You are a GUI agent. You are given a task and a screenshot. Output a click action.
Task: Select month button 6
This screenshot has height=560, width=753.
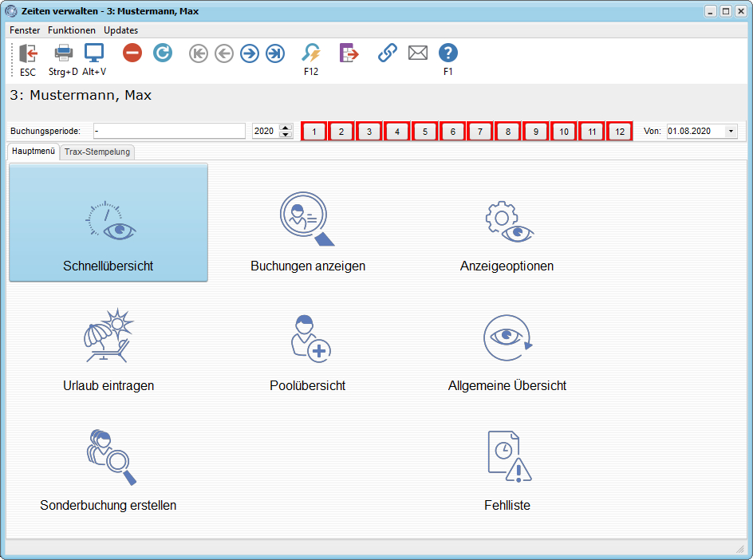tap(453, 131)
